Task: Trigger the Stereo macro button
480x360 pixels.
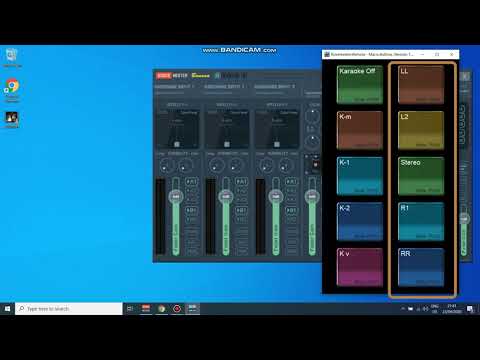Action: [421, 176]
